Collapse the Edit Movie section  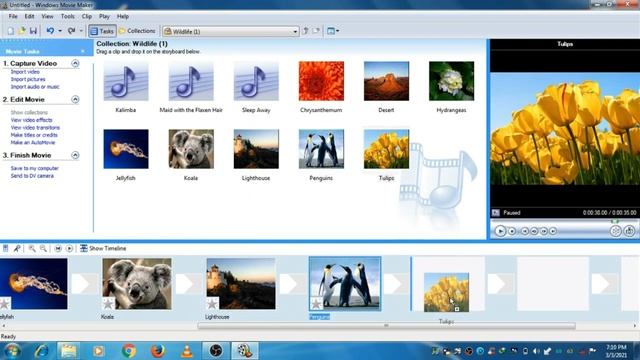click(x=75, y=99)
